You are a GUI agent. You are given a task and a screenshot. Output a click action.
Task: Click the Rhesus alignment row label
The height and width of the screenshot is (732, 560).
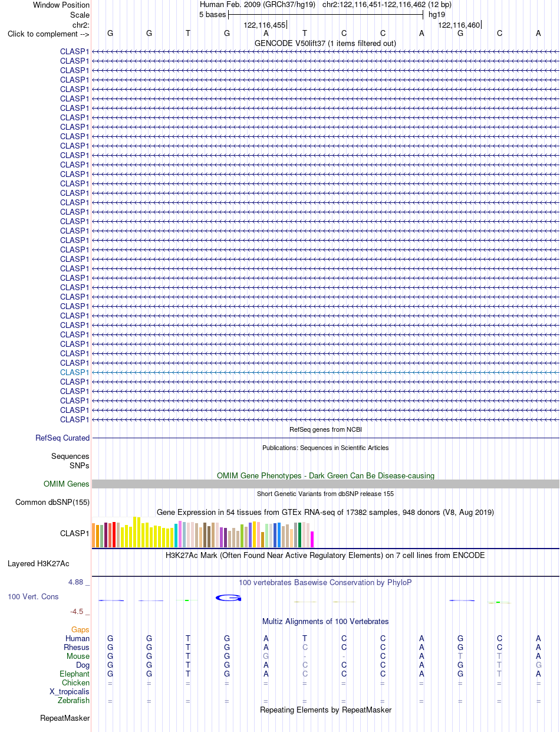click(x=77, y=648)
